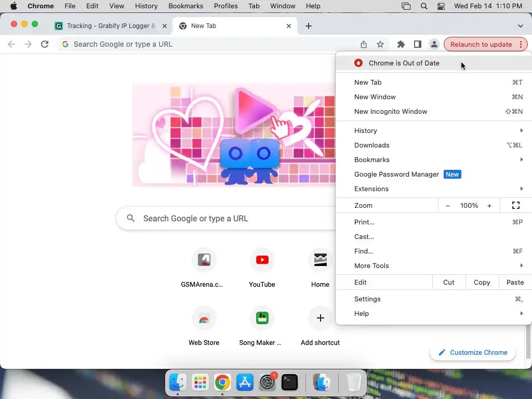Open the Web Store shortcut
The height and width of the screenshot is (399, 532).
(x=204, y=318)
